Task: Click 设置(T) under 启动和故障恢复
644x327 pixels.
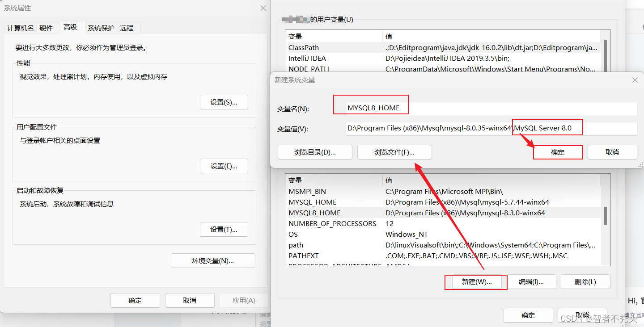Action: [224, 229]
